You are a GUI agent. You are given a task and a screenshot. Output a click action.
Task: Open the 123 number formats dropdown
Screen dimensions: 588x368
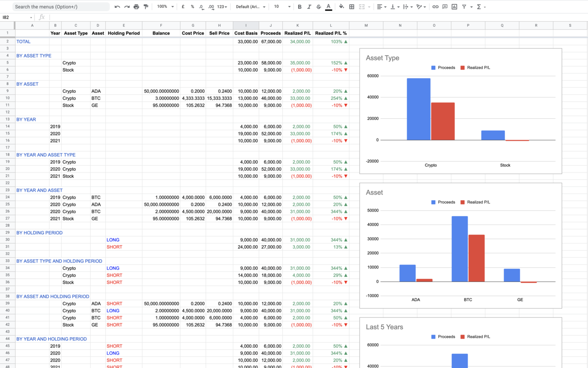(222, 7)
